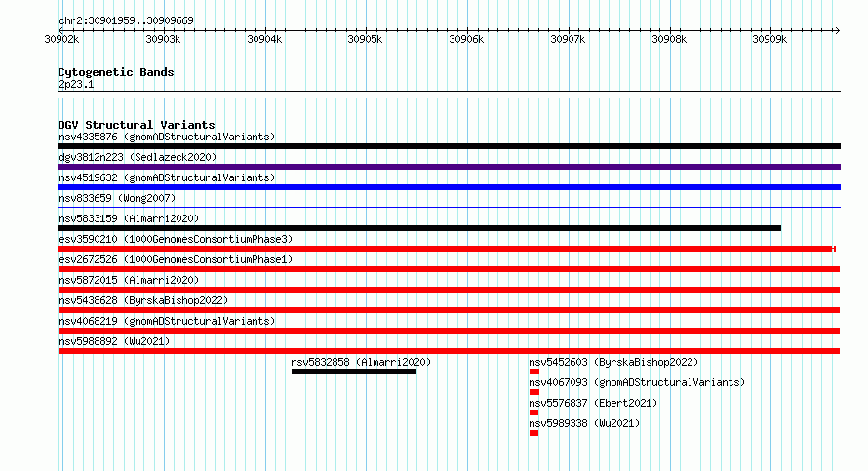Viewport: 868px width, 471px height.
Task: Click the 30906k ruler position
Action: [466, 39]
